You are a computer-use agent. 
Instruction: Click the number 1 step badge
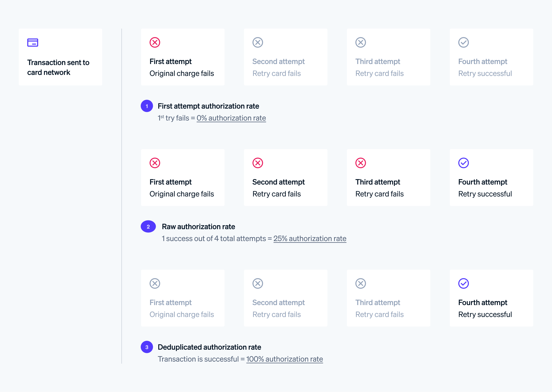(x=147, y=106)
